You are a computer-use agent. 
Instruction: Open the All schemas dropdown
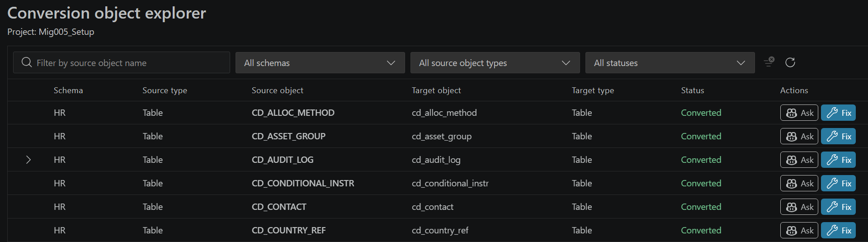320,62
